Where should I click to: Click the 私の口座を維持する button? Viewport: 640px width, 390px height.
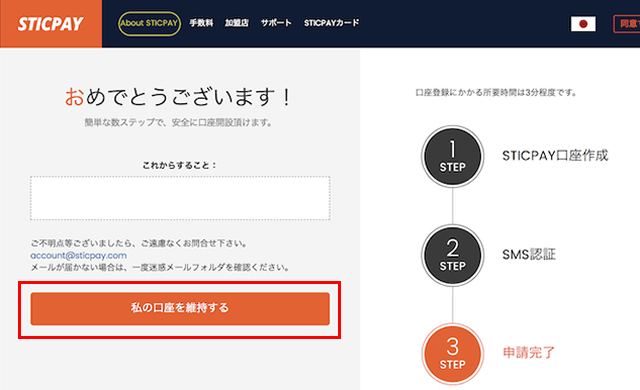point(180,308)
